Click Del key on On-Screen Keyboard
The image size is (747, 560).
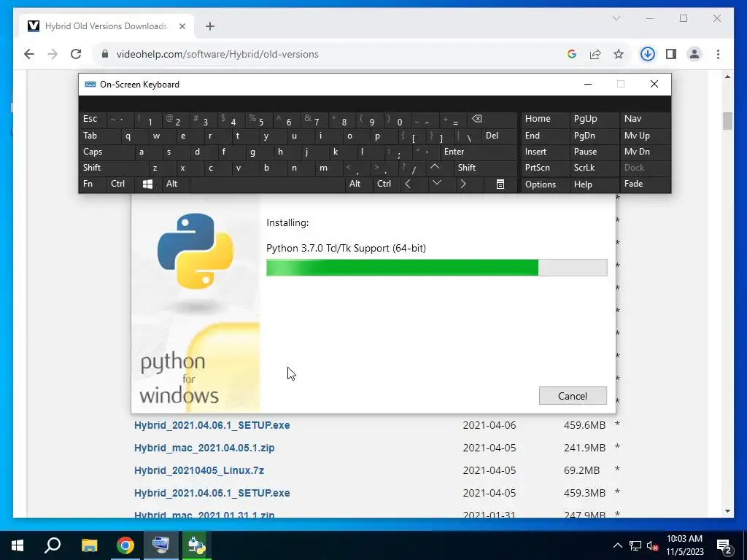click(500, 136)
